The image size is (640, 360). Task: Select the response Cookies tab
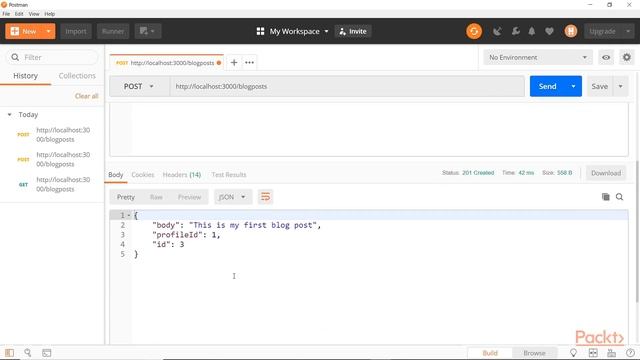pos(143,175)
